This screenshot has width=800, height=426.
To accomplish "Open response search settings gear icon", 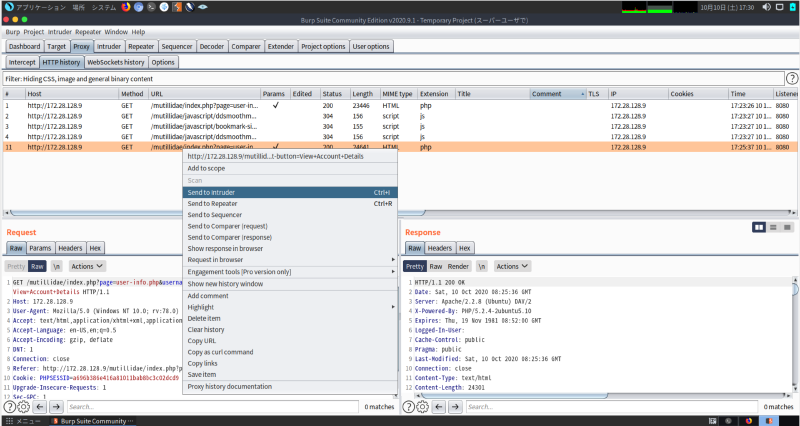I will (422, 407).
